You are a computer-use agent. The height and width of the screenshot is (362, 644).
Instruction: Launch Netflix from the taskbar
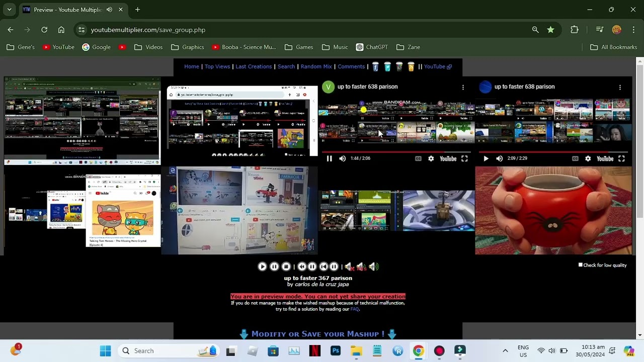coord(314,351)
